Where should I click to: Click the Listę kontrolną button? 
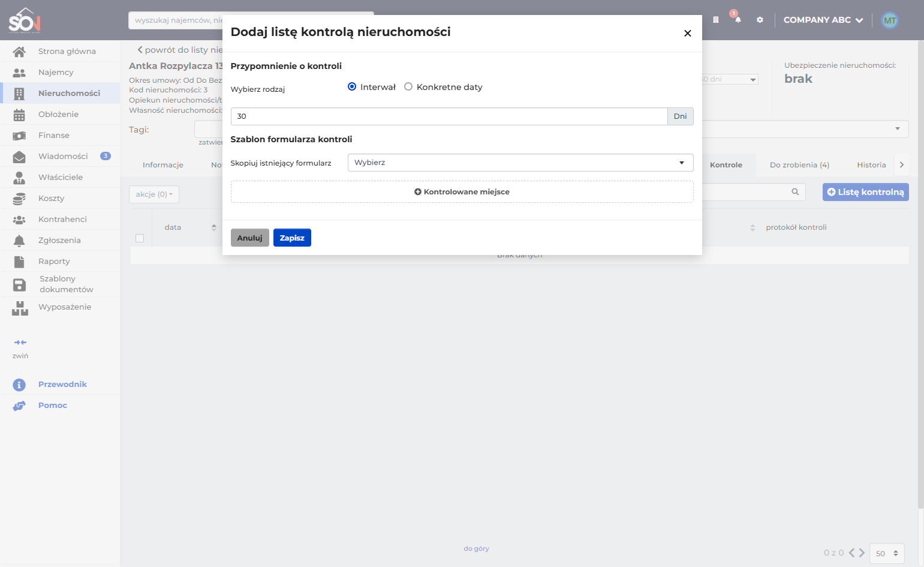[x=865, y=192]
